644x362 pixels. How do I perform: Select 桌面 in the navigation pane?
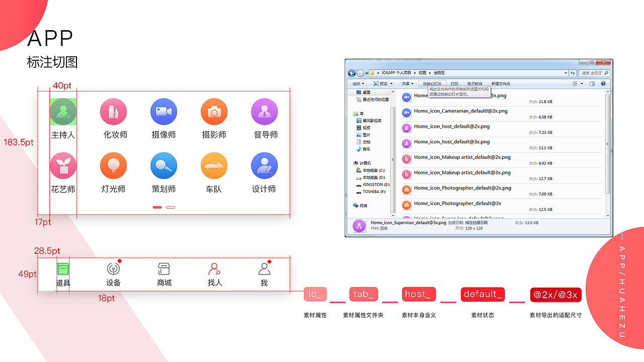pyautogui.click(x=363, y=93)
